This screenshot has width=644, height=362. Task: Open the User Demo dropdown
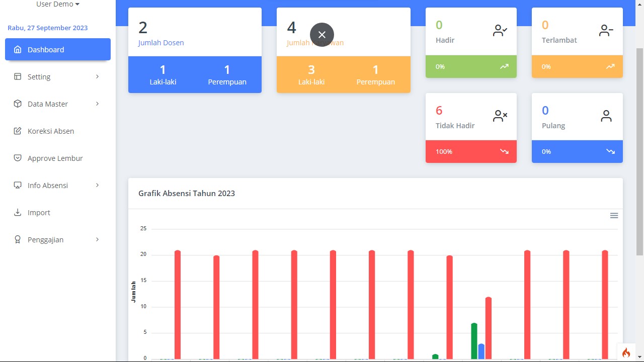click(58, 5)
